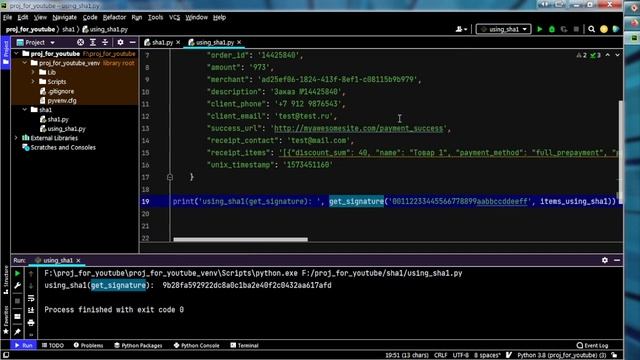640x360 pixels.
Task: Open the VCS menu
Action: (x=174, y=17)
